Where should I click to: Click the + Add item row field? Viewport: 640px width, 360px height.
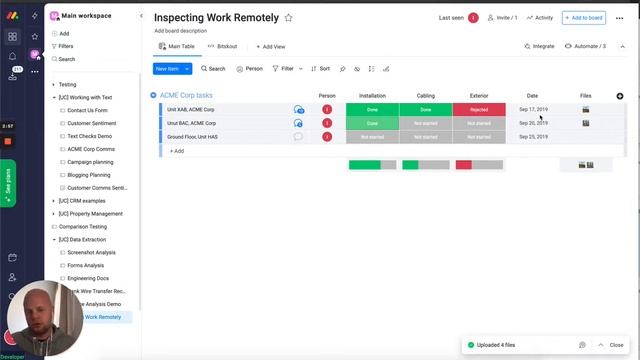[x=393, y=151]
